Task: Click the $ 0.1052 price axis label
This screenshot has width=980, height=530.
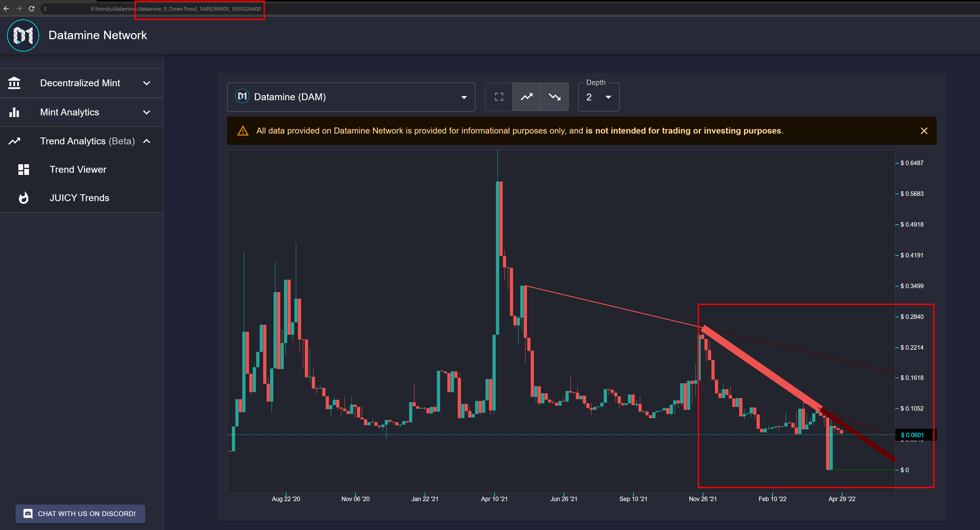Action: click(x=912, y=409)
